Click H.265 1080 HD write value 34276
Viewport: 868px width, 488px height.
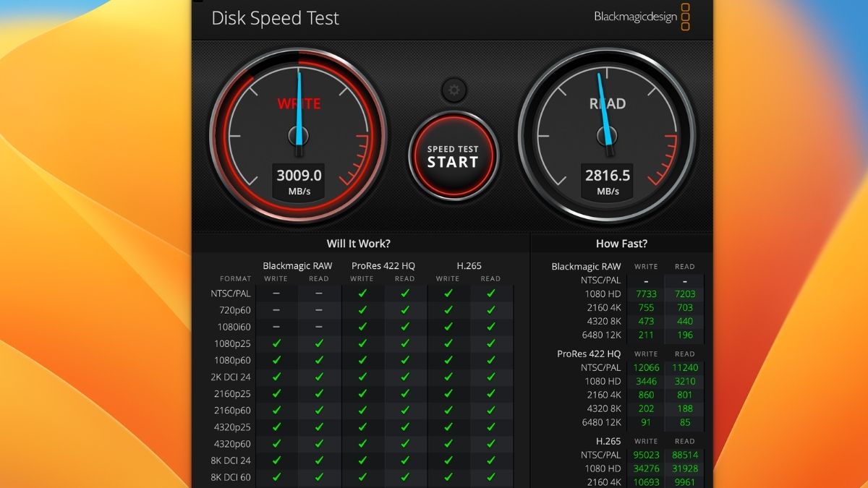[x=646, y=468]
